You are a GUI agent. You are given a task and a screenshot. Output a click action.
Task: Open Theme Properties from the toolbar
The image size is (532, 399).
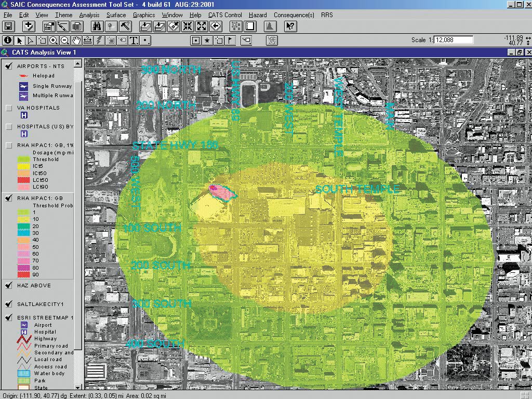[49, 26]
